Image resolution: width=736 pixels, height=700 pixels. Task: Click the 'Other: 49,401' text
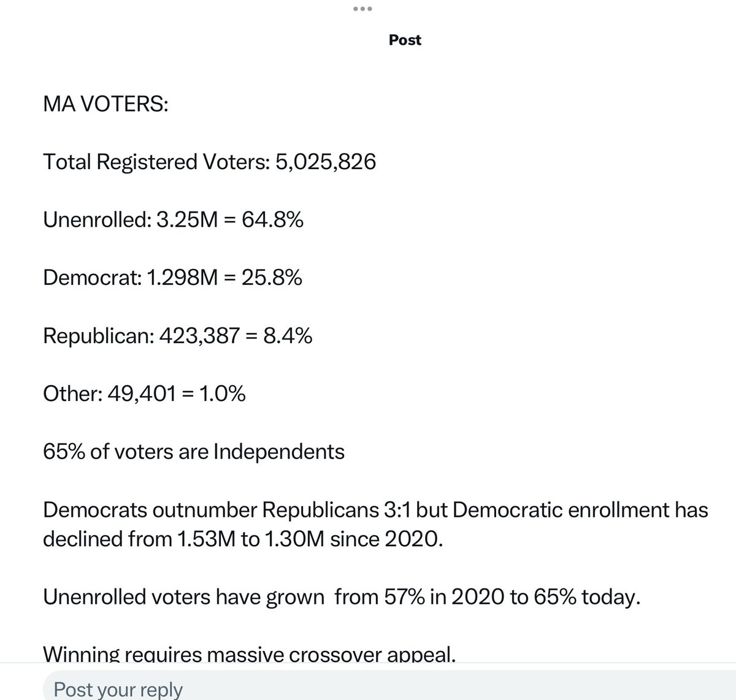click(x=109, y=394)
